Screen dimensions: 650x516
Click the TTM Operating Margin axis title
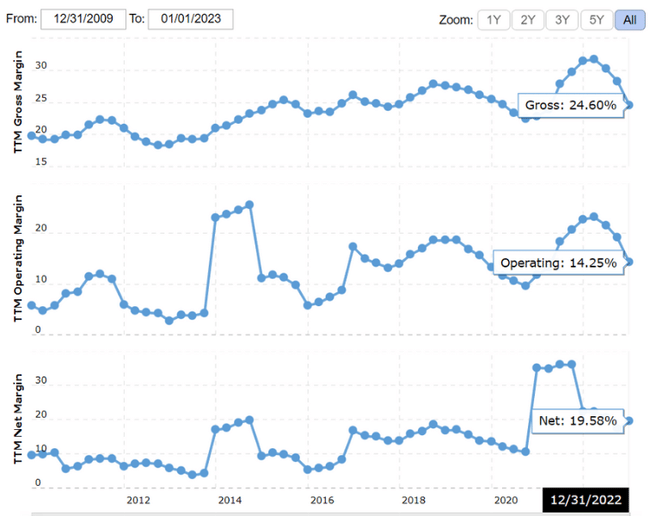click(16, 262)
